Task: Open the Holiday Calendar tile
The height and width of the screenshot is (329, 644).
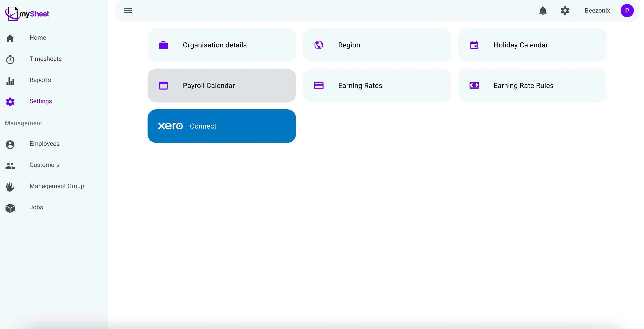Action: [x=532, y=45]
